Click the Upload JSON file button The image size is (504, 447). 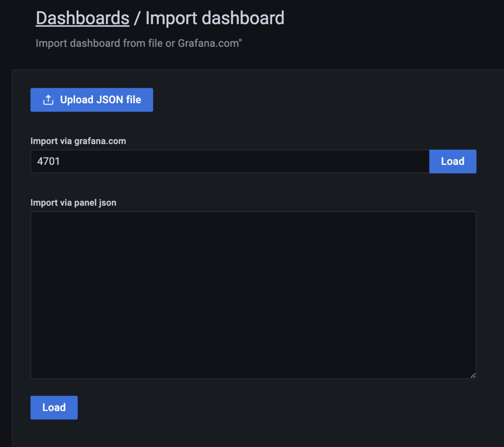point(92,100)
